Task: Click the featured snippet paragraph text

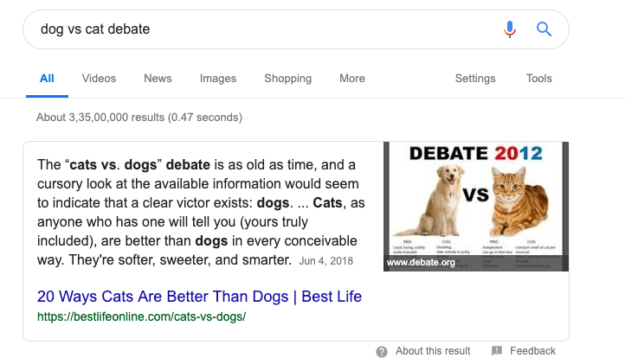Action: tap(202, 213)
